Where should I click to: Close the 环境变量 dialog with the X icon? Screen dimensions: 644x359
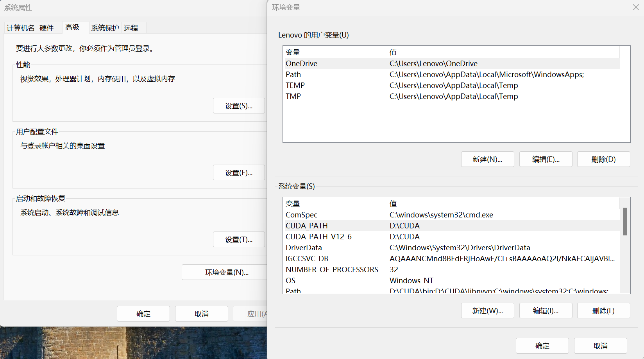tap(636, 7)
